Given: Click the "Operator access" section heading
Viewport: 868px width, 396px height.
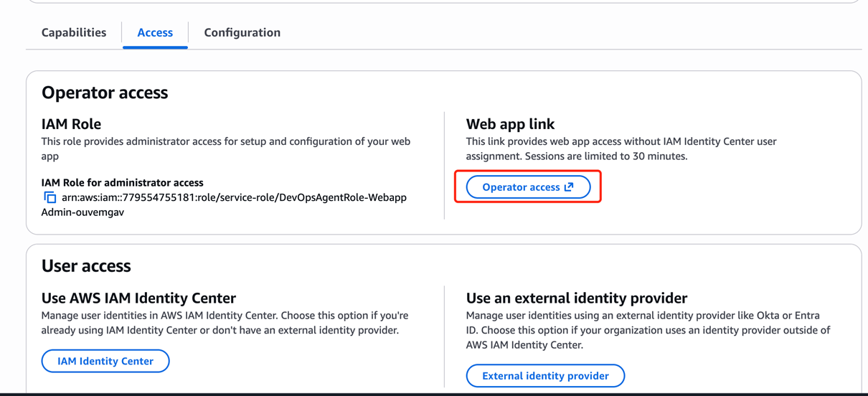Looking at the screenshot, I should point(105,93).
